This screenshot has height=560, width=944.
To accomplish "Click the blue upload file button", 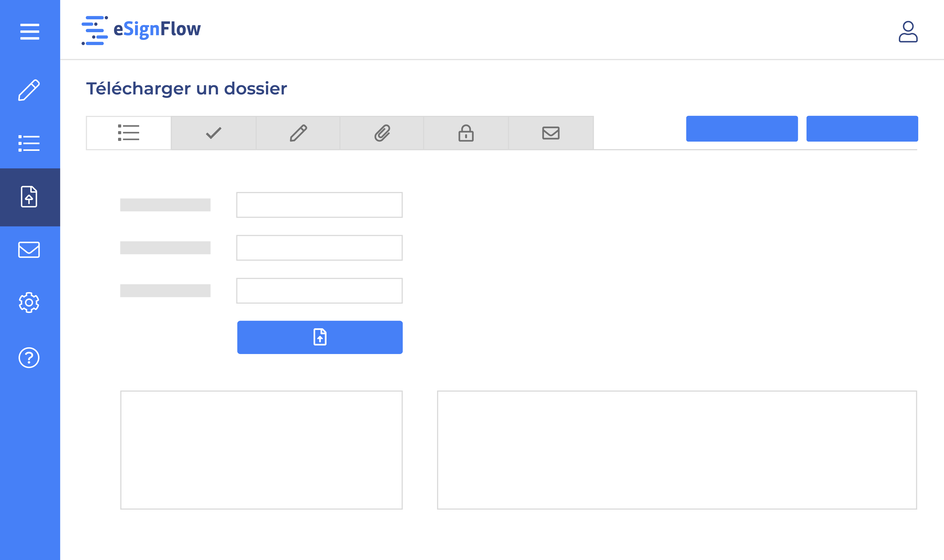I will pos(320,337).
